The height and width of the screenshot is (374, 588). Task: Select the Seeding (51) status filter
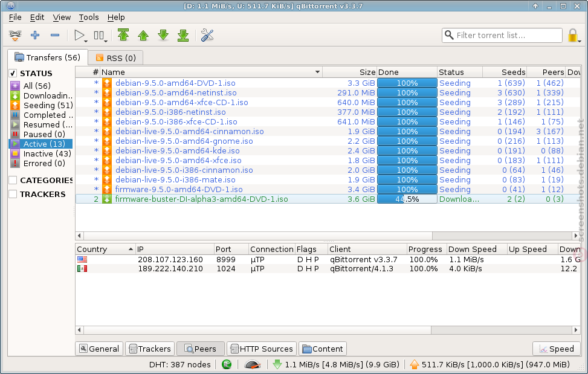pos(42,105)
